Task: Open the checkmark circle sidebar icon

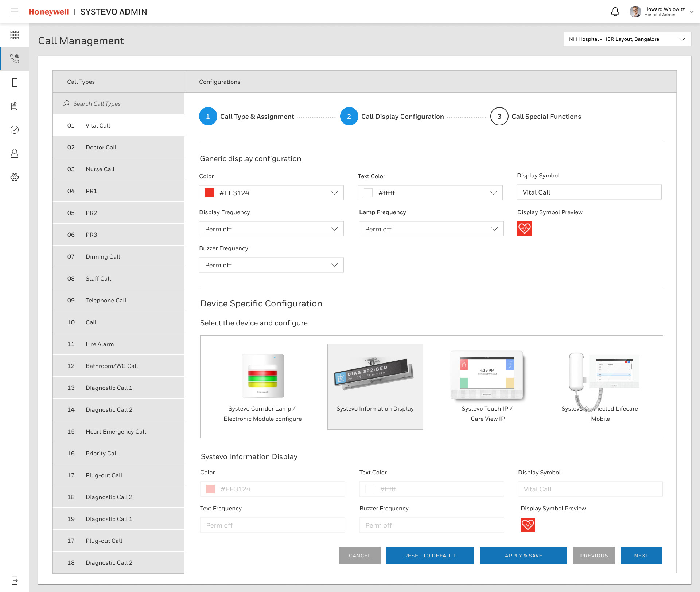Action: click(15, 130)
